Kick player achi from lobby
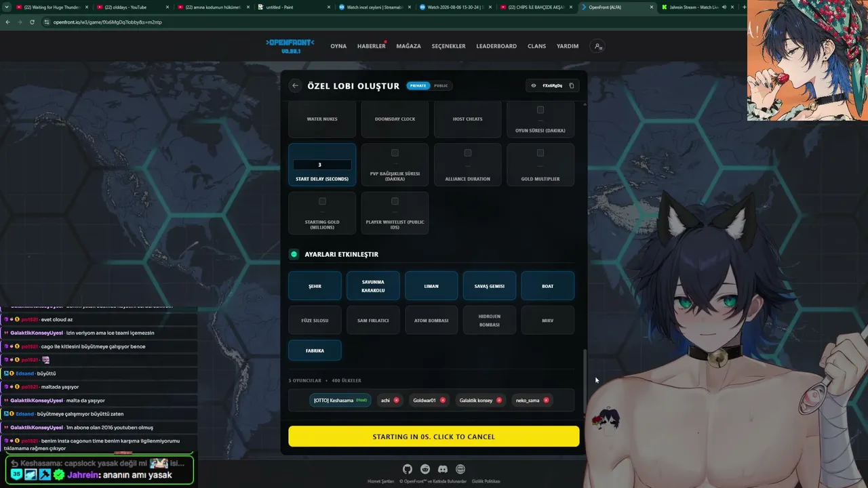This screenshot has width=868, height=488. [397, 400]
